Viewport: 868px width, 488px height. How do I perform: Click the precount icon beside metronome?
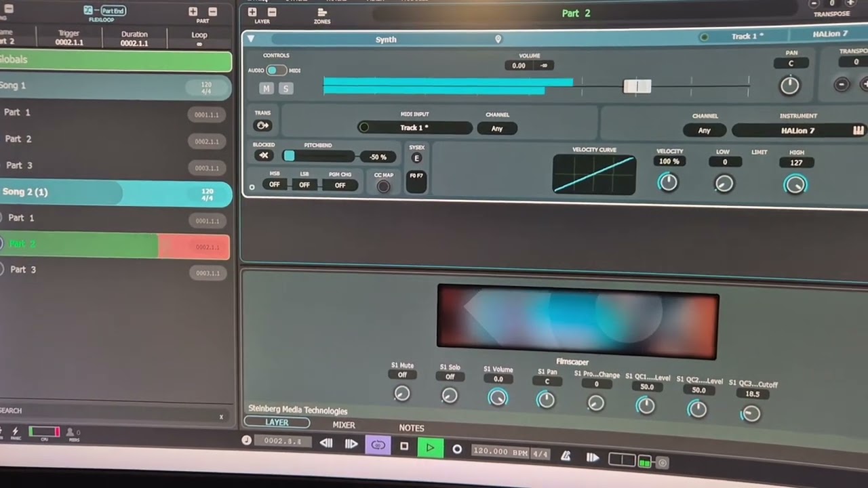[x=593, y=458]
